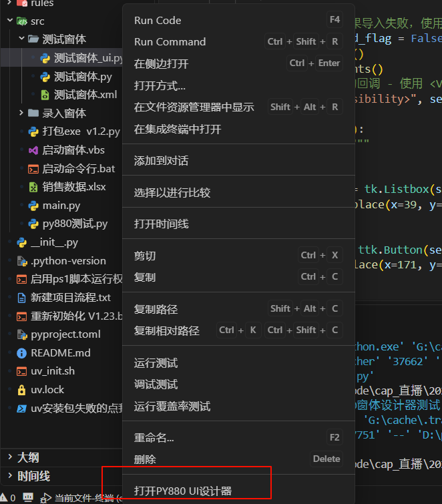Select 在文件资源管理器中显示 menu entry
Viewport: 442px width, 504px height.
(238, 107)
